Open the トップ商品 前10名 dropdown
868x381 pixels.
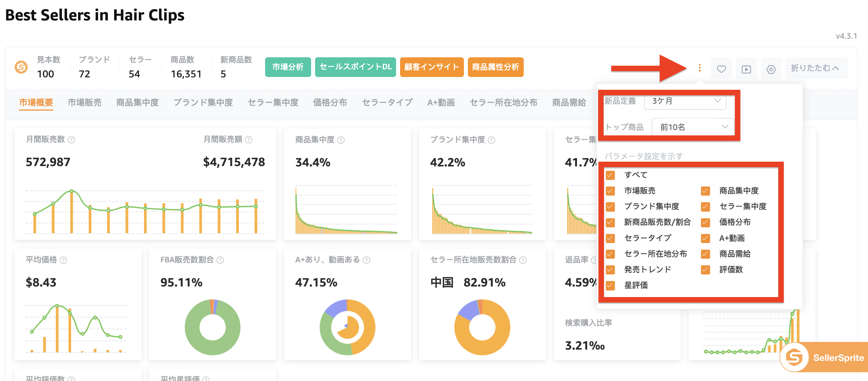point(693,127)
